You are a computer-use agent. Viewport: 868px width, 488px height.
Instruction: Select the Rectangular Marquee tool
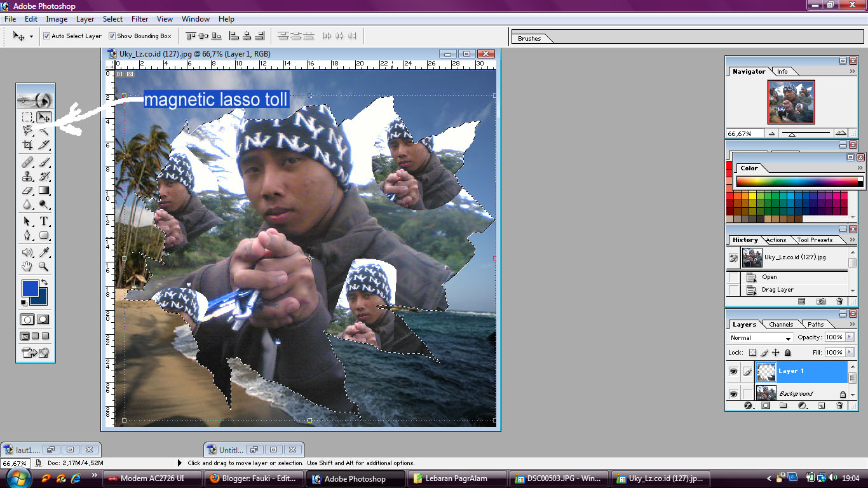point(27,117)
